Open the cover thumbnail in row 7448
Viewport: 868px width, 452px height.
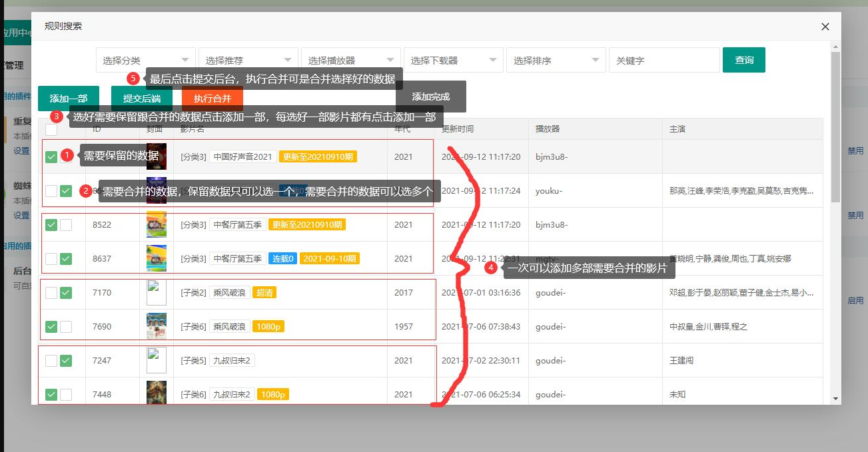pyautogui.click(x=157, y=393)
